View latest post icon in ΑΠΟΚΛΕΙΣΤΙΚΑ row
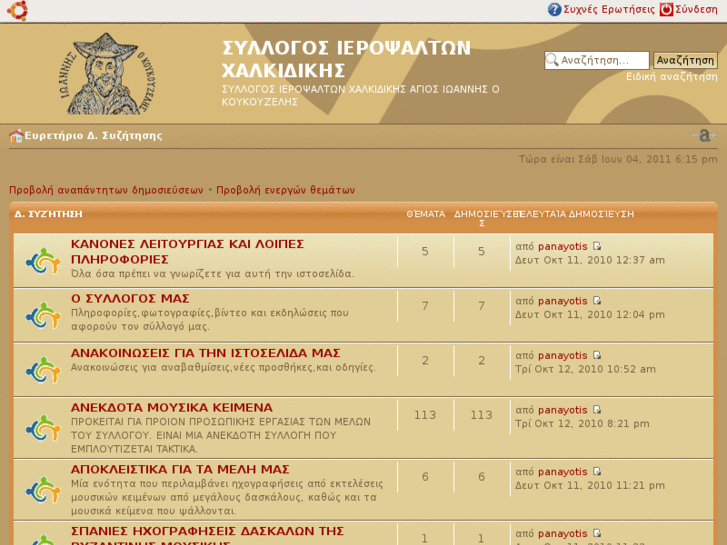This screenshot has height=545, width=727. [597, 472]
